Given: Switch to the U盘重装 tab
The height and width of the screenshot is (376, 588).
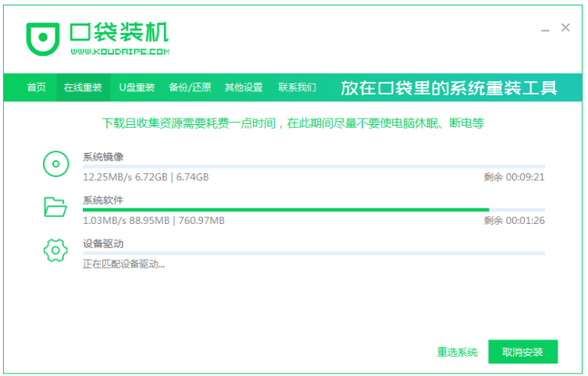Looking at the screenshot, I should pos(137,87).
